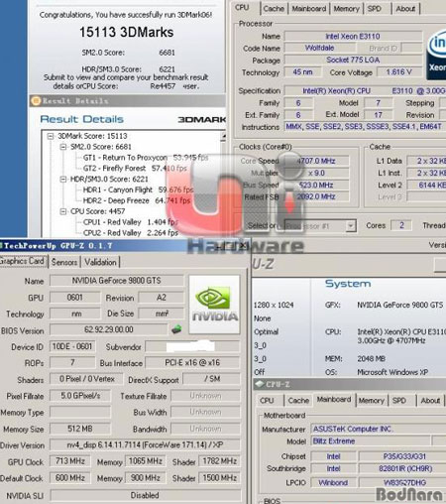Viewport: 446px width, 504px height.
Task: Open the CPU tab in the top CPU-Z window
Action: (x=242, y=8)
